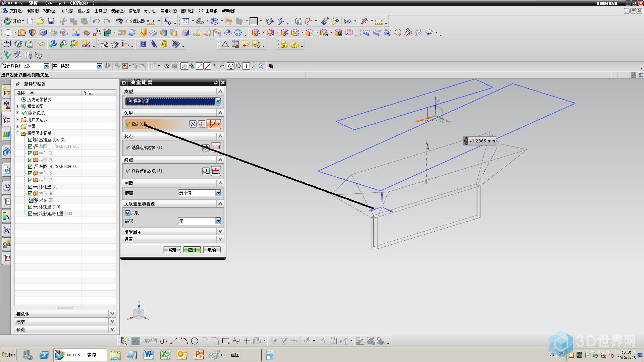Image resolution: width=644 pixels, height=362 pixels.
Task: Click the Windows 开始 start button
Action: click(8, 355)
